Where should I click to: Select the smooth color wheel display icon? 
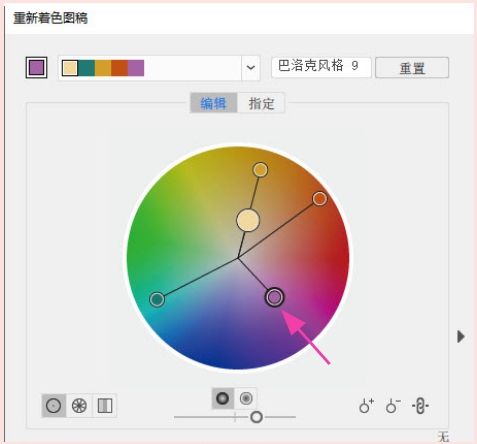[54, 405]
